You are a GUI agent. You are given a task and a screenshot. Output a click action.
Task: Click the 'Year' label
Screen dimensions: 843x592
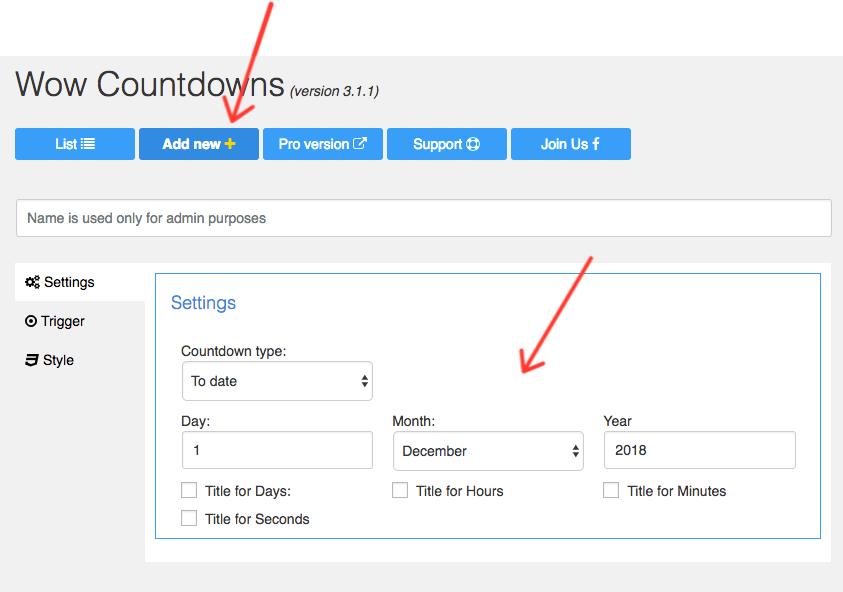(x=618, y=421)
